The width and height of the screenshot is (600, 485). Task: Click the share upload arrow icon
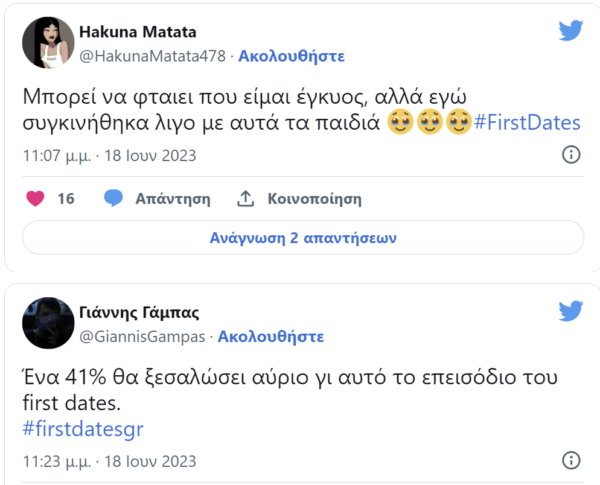246,199
